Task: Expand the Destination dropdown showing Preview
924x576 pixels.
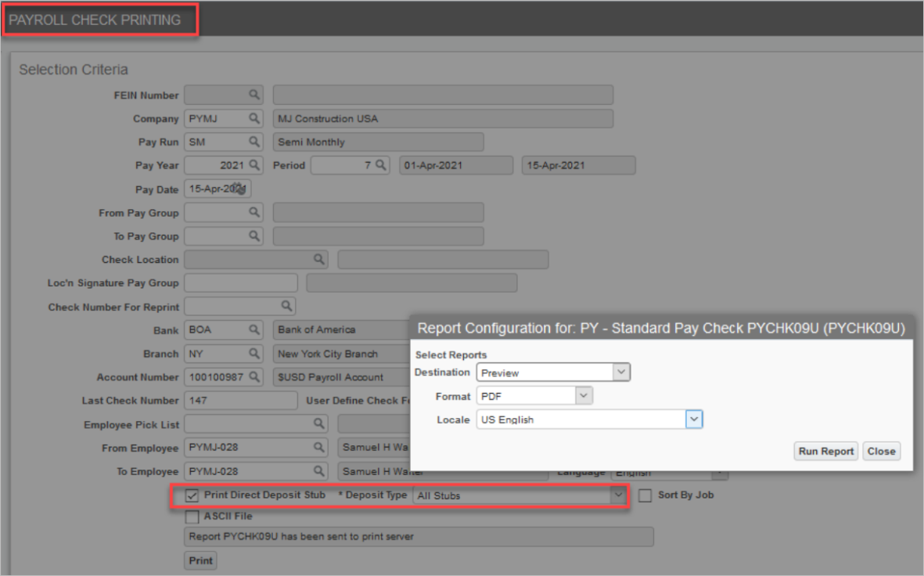Action: pyautogui.click(x=621, y=372)
